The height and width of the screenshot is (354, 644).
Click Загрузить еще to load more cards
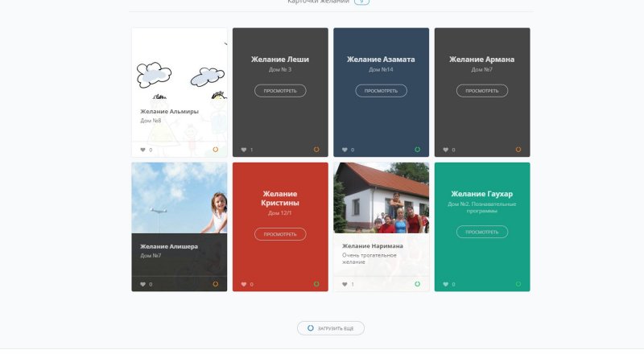[x=331, y=328]
